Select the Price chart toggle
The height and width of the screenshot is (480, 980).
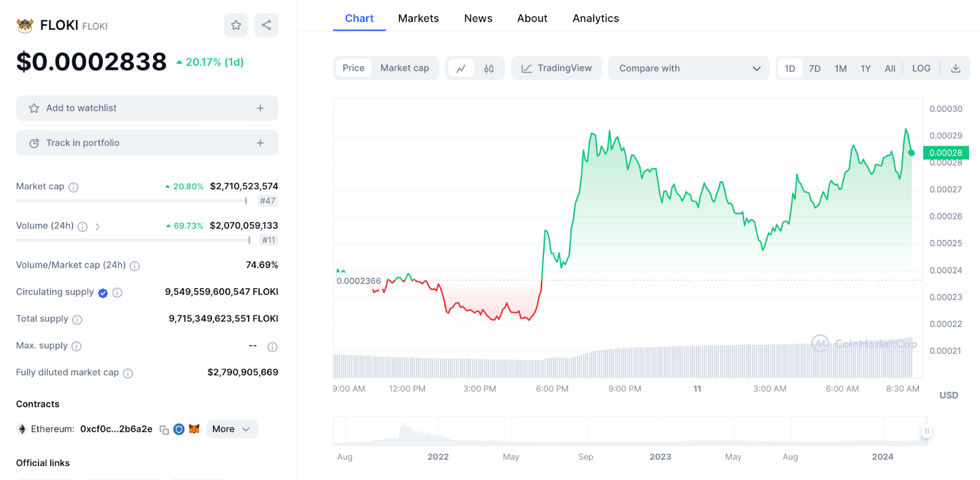(x=353, y=68)
